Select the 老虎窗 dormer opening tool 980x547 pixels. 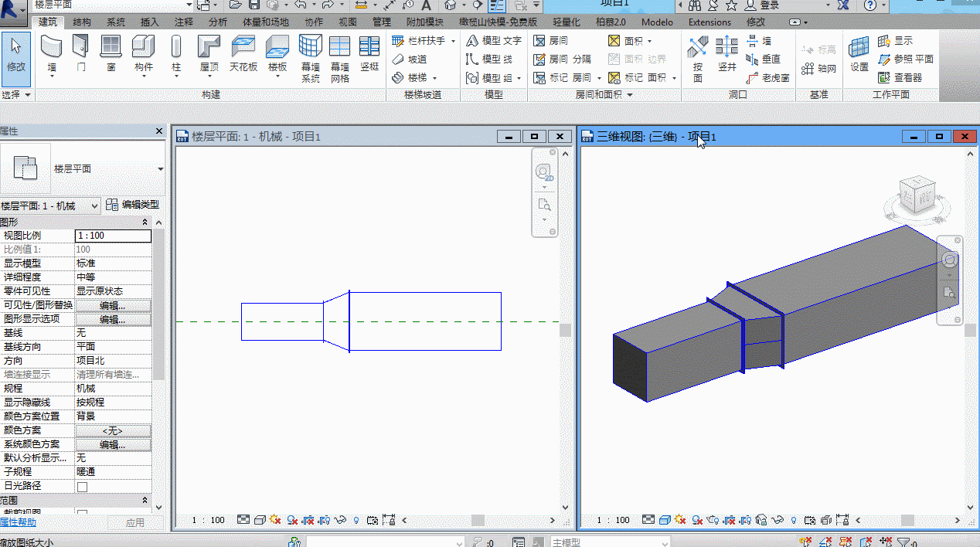(767, 77)
